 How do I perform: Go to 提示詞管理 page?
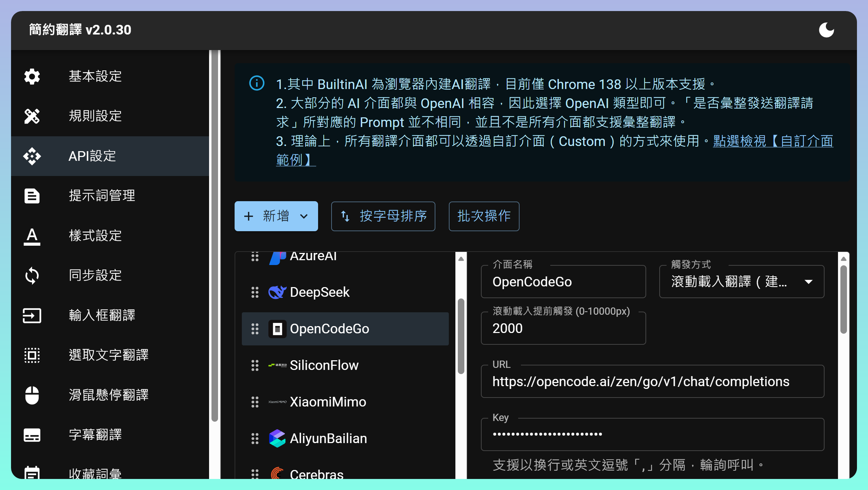point(110,196)
